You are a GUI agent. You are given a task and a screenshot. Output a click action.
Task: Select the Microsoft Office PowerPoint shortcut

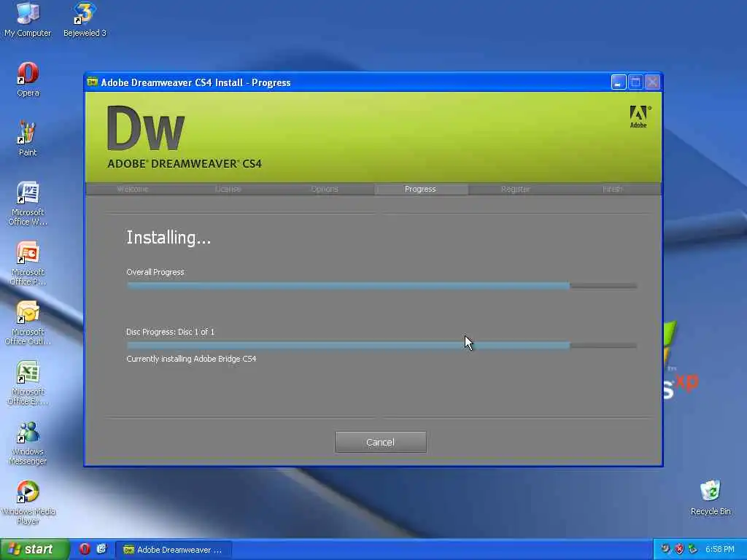click(x=28, y=263)
